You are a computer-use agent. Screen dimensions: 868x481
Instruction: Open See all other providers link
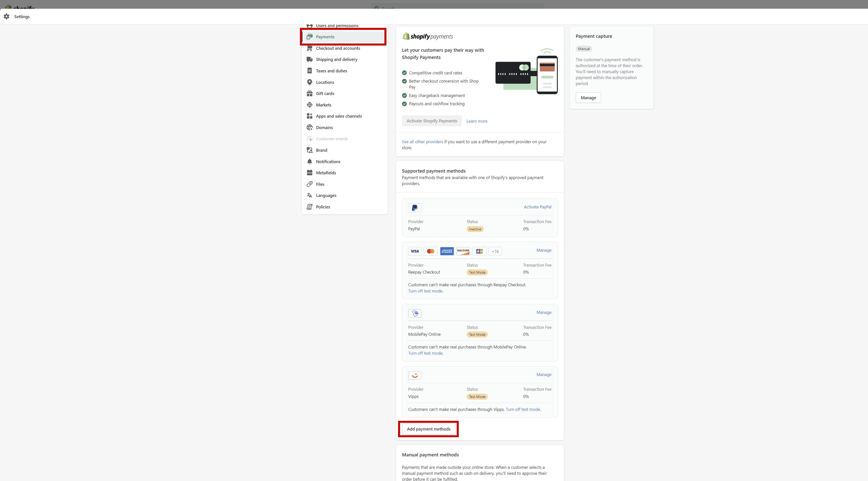click(422, 142)
